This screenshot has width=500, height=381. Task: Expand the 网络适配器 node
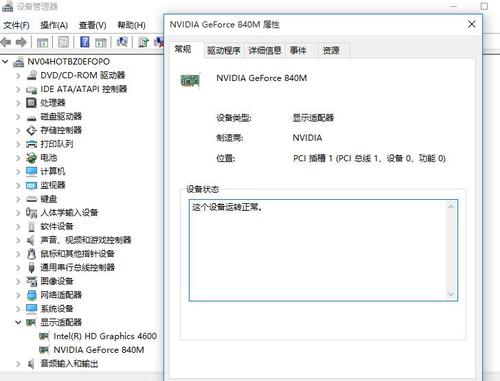[x=19, y=295]
